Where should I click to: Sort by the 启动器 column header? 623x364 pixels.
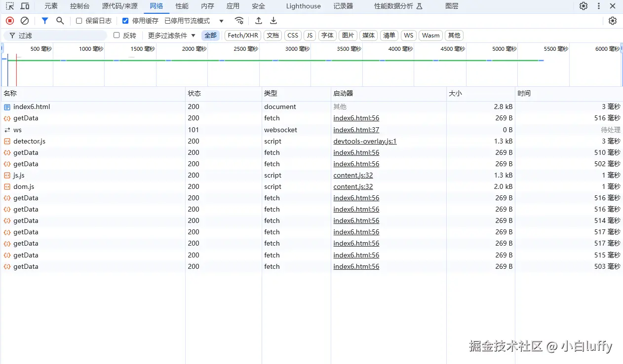tap(389, 93)
